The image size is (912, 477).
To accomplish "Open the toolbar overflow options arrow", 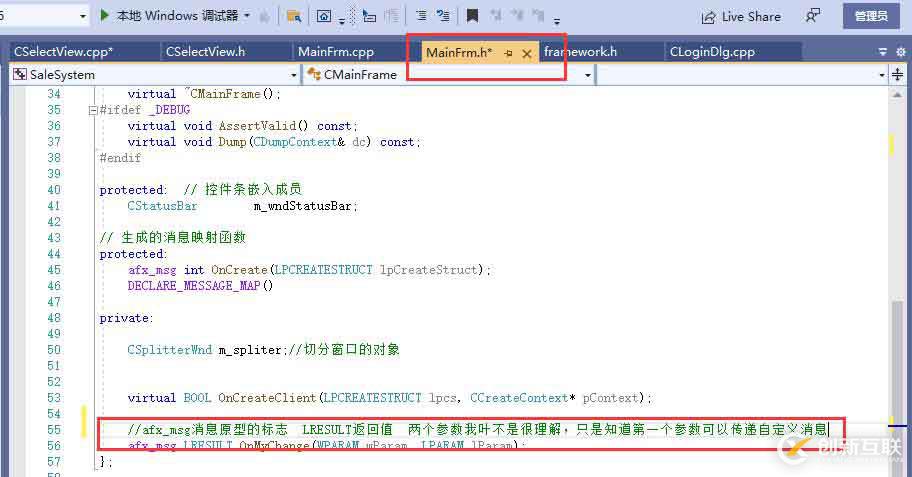I will click(557, 22).
